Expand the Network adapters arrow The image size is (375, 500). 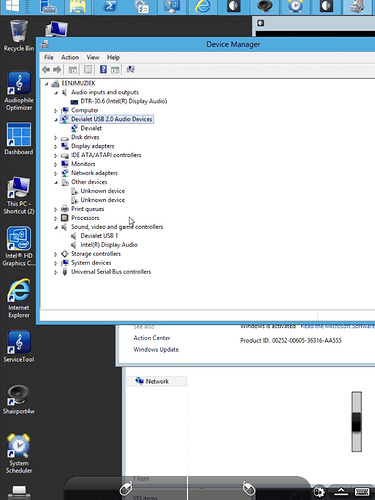point(56,173)
